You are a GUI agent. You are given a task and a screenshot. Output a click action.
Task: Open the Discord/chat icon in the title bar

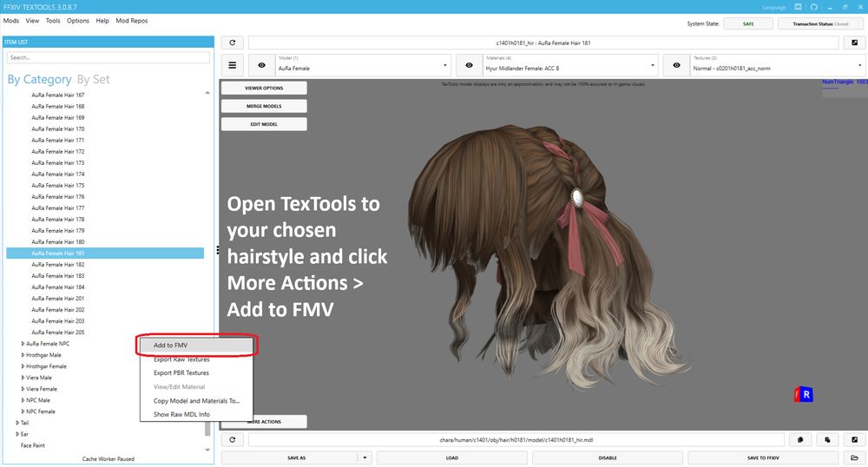point(798,7)
